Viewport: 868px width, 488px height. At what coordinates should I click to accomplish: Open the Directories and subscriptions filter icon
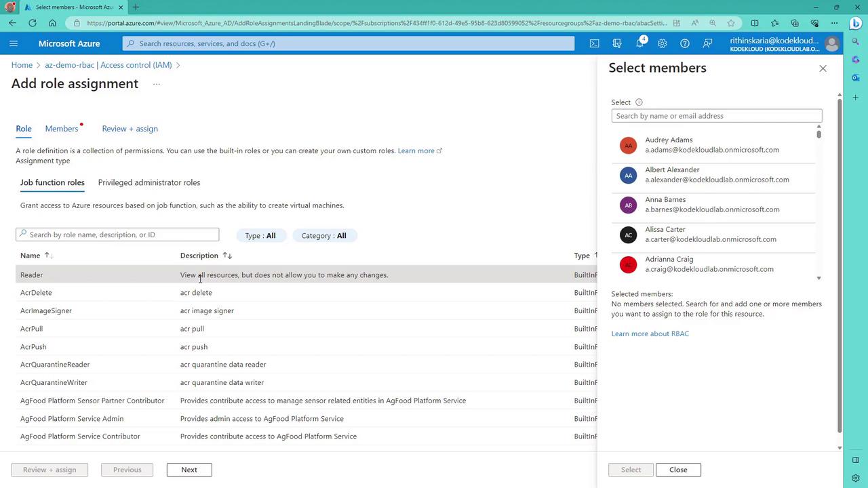pyautogui.click(x=617, y=43)
